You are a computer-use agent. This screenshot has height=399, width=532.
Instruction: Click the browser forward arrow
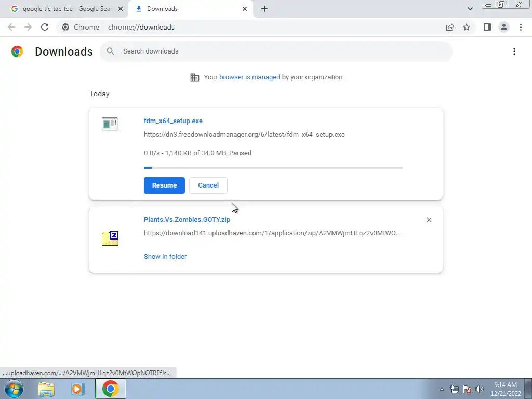click(28, 27)
